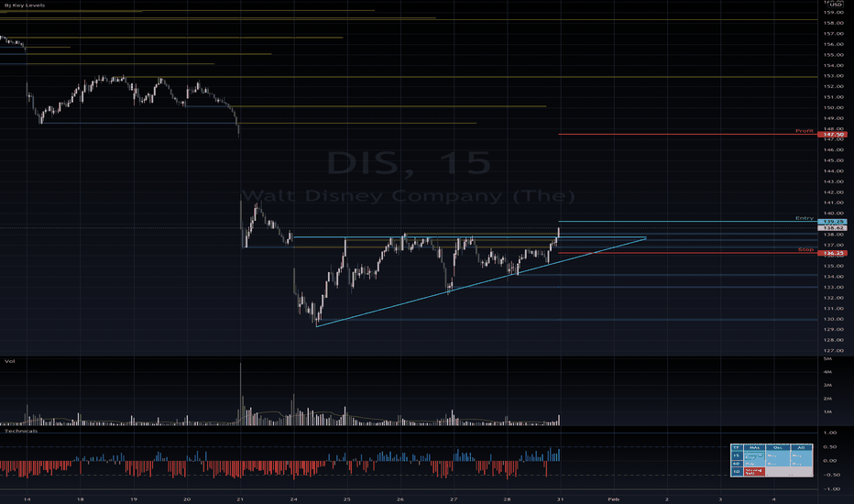The width and height of the screenshot is (854, 504).
Task: Click the current price tag 138.62
Action: tap(833, 228)
